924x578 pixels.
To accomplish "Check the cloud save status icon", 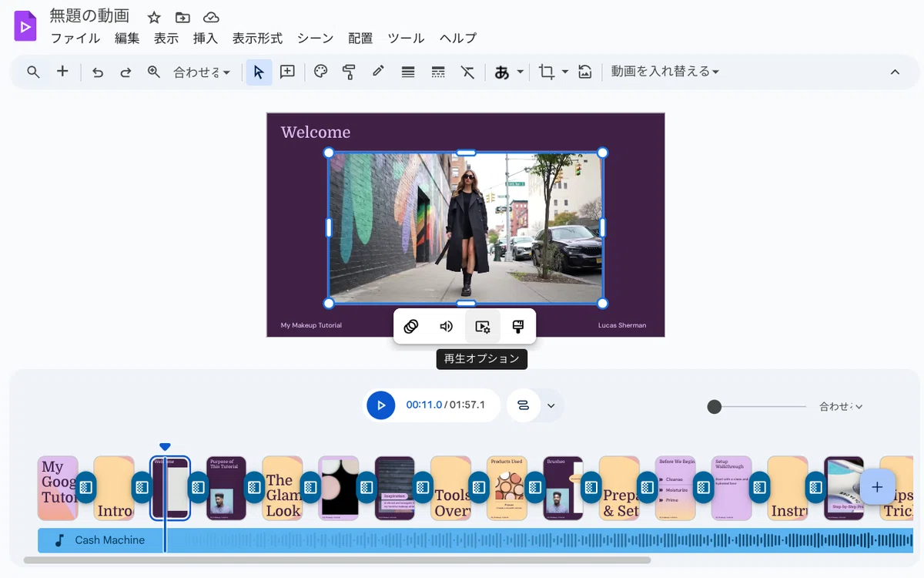I will click(211, 17).
